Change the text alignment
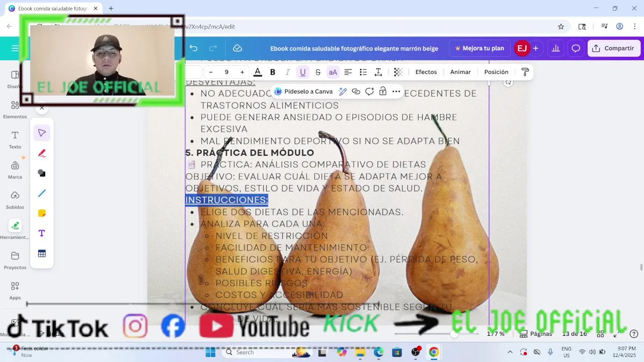The height and width of the screenshot is (362, 644). pos(348,72)
